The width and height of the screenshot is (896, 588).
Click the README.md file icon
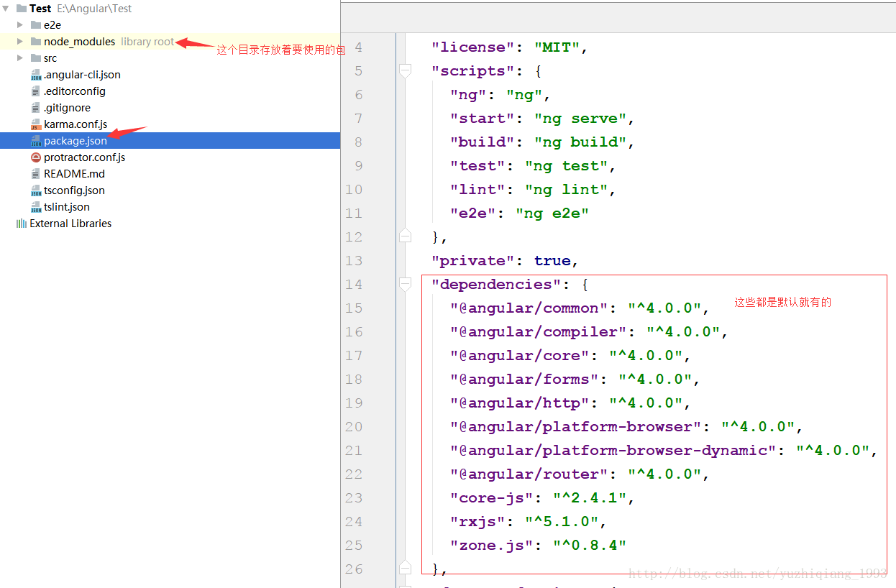pos(36,174)
